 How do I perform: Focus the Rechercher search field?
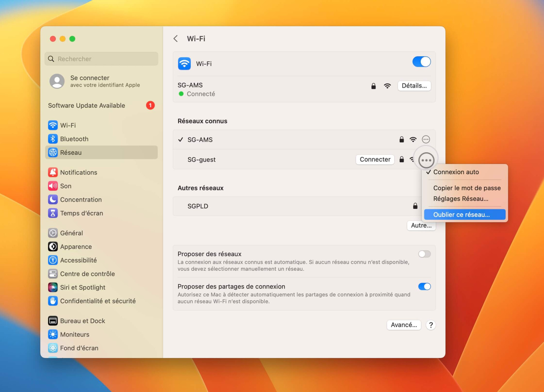point(101,59)
